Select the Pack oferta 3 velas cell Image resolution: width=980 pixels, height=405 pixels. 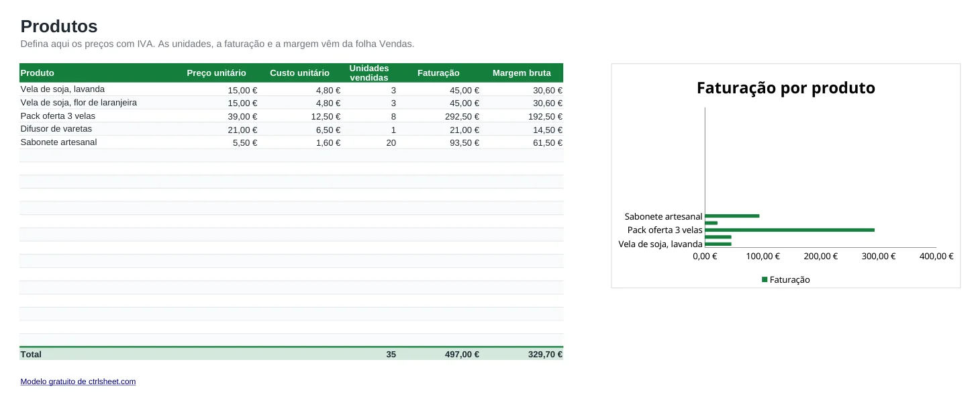tap(58, 116)
